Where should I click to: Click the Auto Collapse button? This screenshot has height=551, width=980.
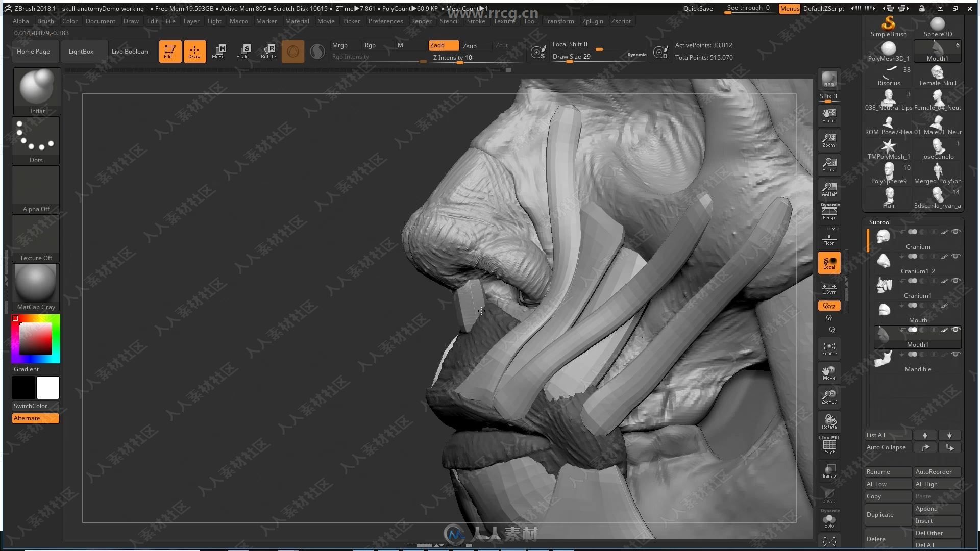tap(886, 447)
